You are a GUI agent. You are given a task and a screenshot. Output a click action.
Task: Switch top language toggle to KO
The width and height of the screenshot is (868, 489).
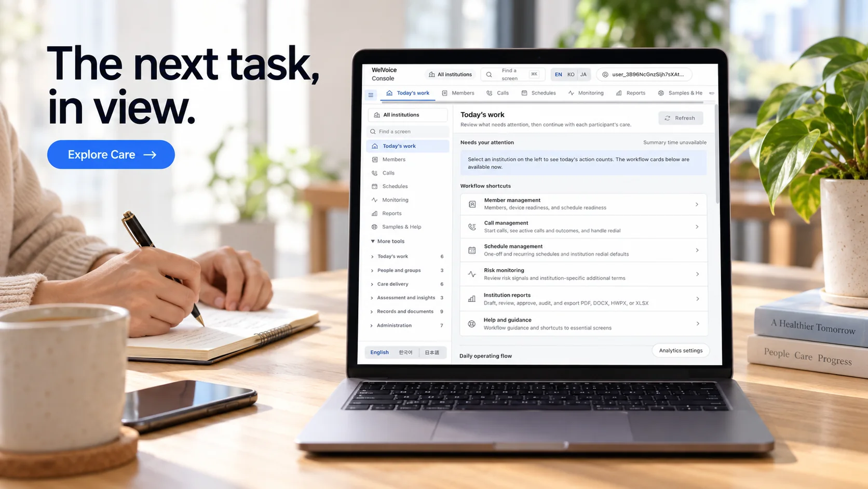pyautogui.click(x=571, y=74)
